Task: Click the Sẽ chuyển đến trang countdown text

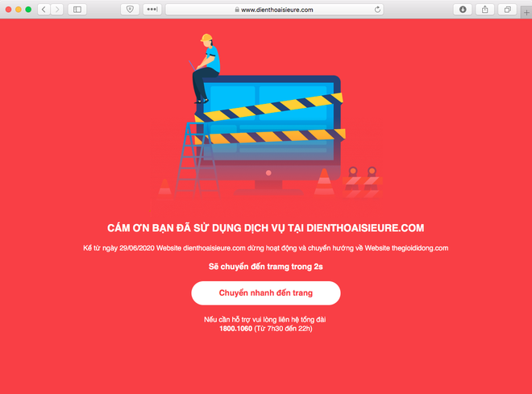Action: click(266, 267)
